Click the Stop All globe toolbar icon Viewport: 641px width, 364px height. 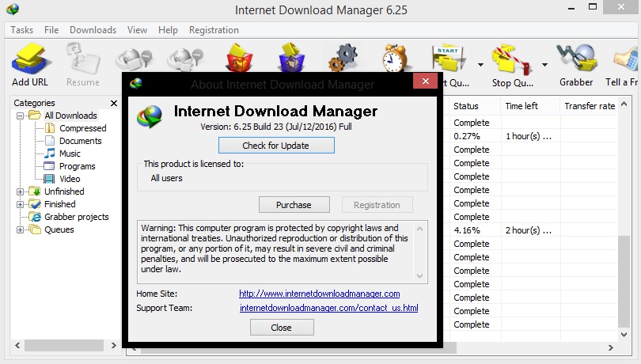pyautogui.click(x=186, y=59)
